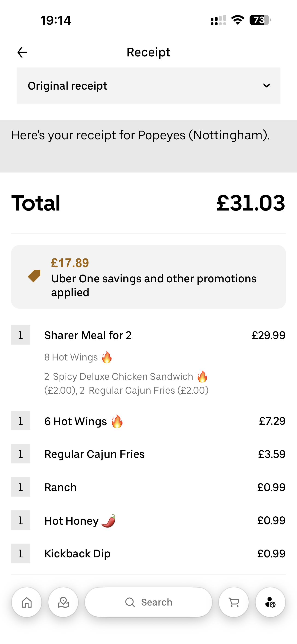
Task: Select the Regular Cajun Fries row
Action: 94,454
